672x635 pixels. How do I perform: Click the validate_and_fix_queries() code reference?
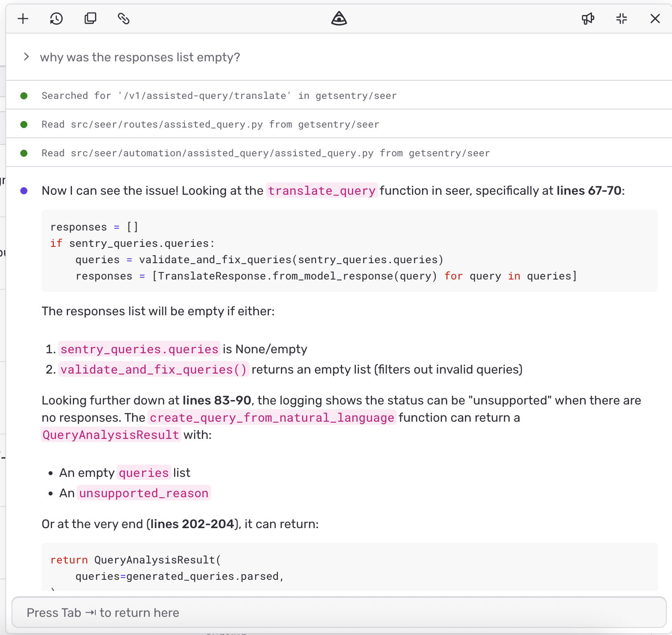(x=154, y=369)
